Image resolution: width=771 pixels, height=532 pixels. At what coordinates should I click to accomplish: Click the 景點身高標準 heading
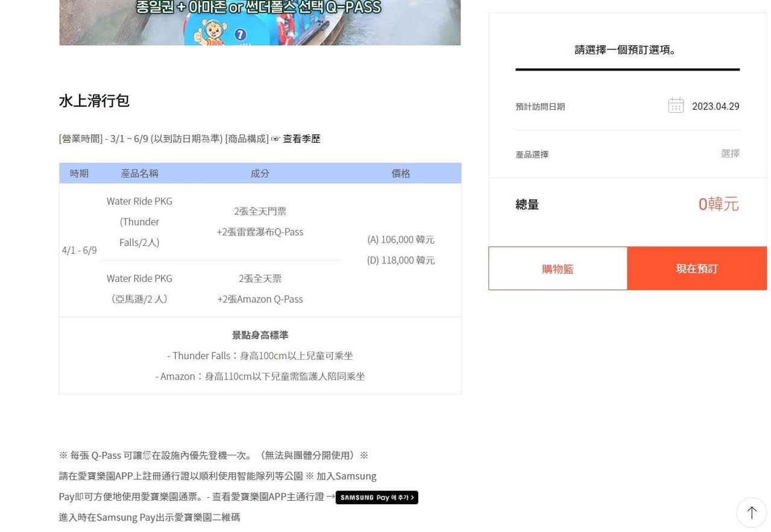[x=260, y=335]
